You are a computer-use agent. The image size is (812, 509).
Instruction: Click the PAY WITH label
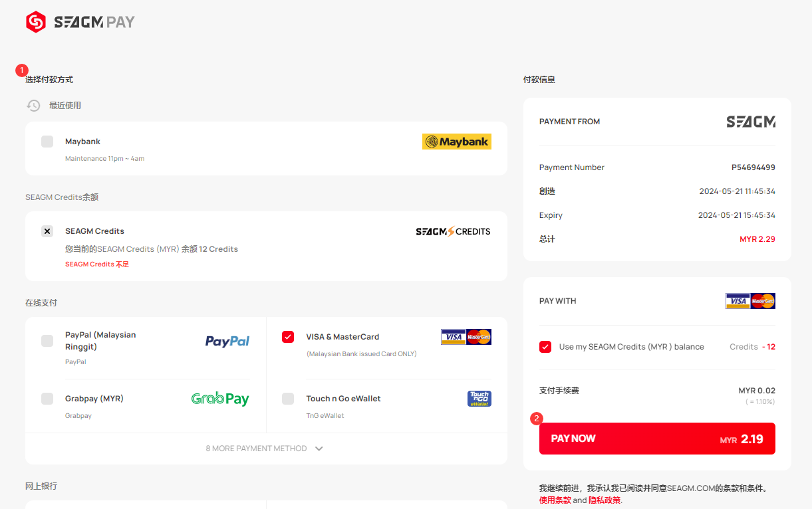[558, 301]
